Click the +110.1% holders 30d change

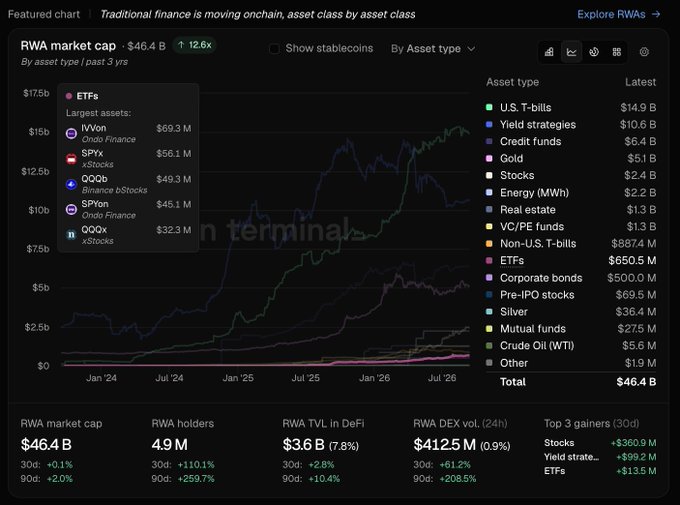pos(196,465)
